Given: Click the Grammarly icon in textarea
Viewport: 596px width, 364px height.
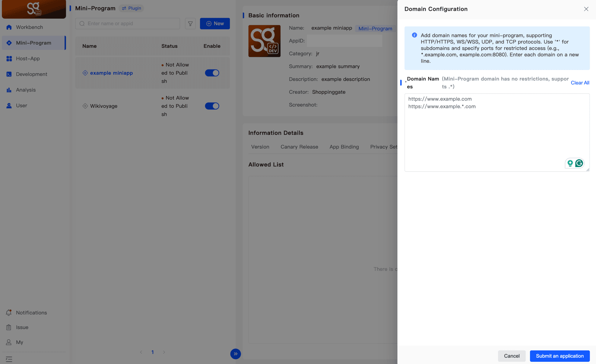Looking at the screenshot, I should click(x=579, y=163).
